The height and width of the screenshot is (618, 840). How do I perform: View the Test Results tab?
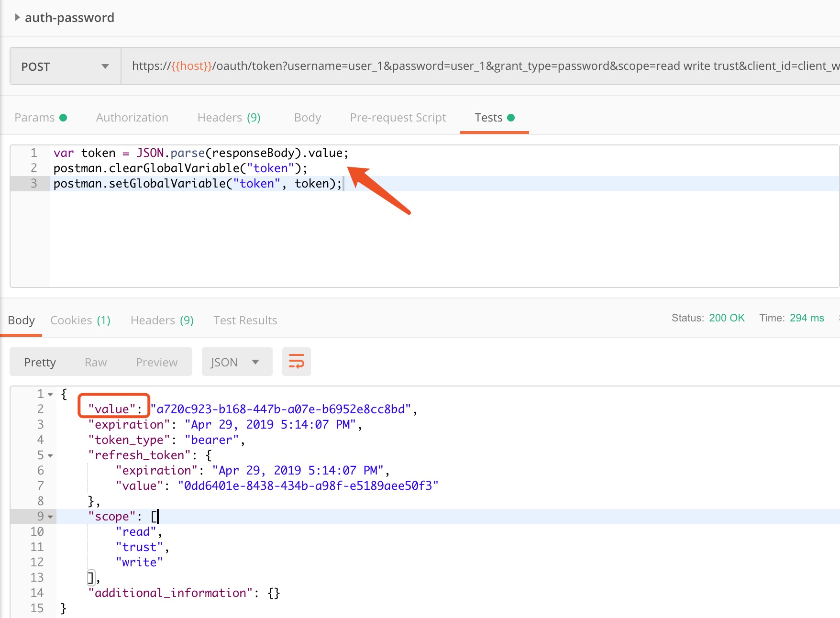[x=245, y=320]
